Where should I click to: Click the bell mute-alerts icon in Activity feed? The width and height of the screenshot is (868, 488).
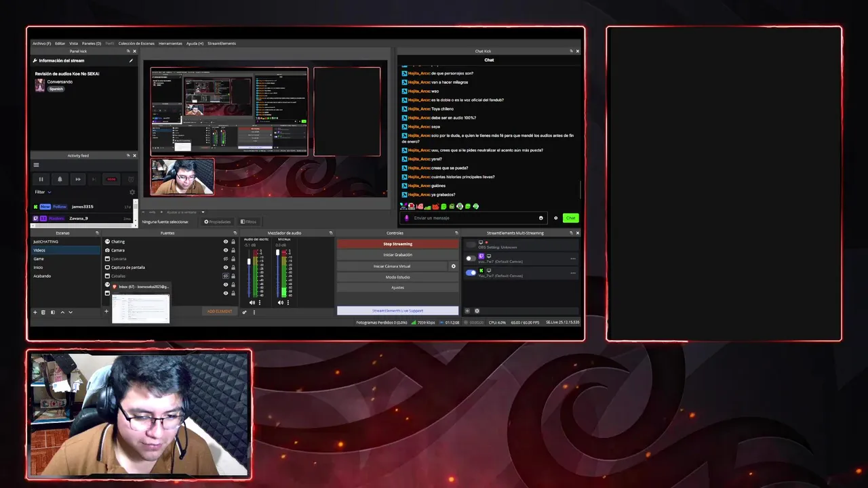click(60, 179)
